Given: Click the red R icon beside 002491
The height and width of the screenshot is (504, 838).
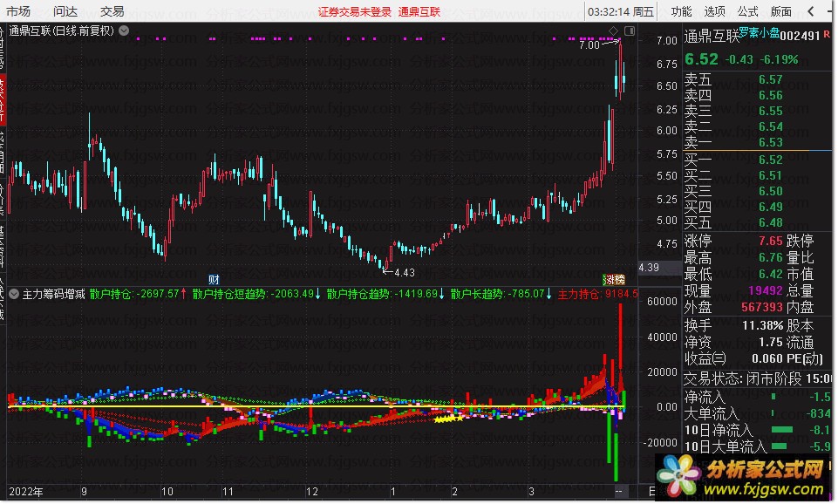Looking at the screenshot, I should (x=827, y=34).
